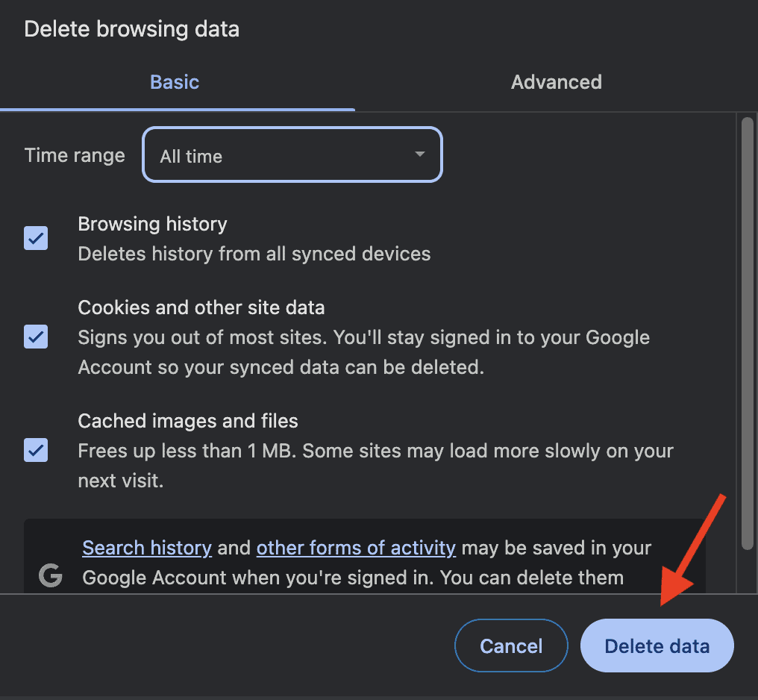
Task: Click the "Deletes history from all synced devices" text
Action: pos(254,254)
